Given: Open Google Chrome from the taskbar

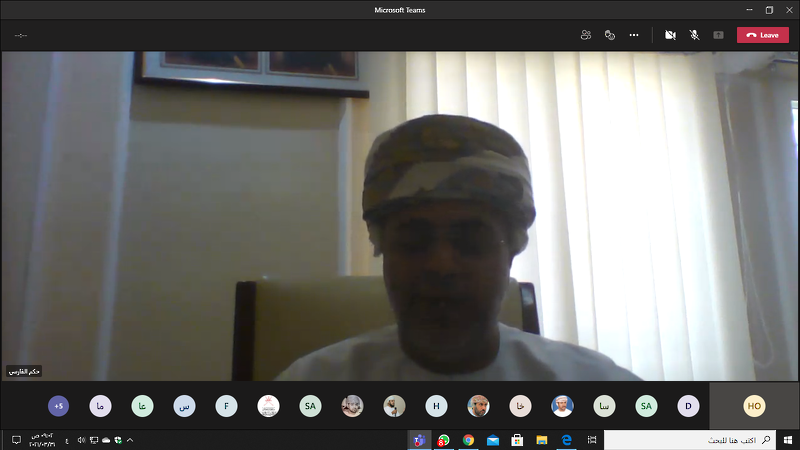Looking at the screenshot, I should point(468,440).
